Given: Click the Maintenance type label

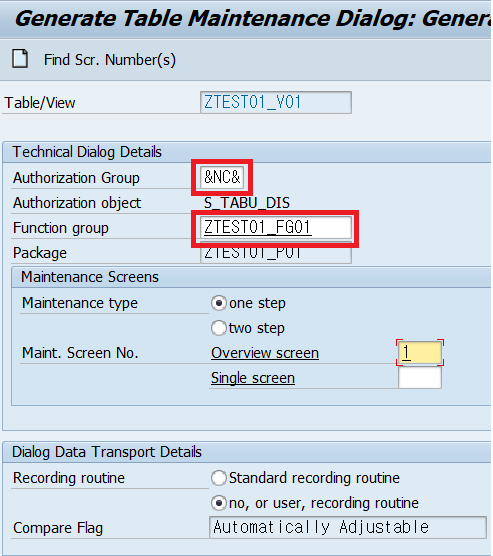Looking at the screenshot, I should pos(80,304).
